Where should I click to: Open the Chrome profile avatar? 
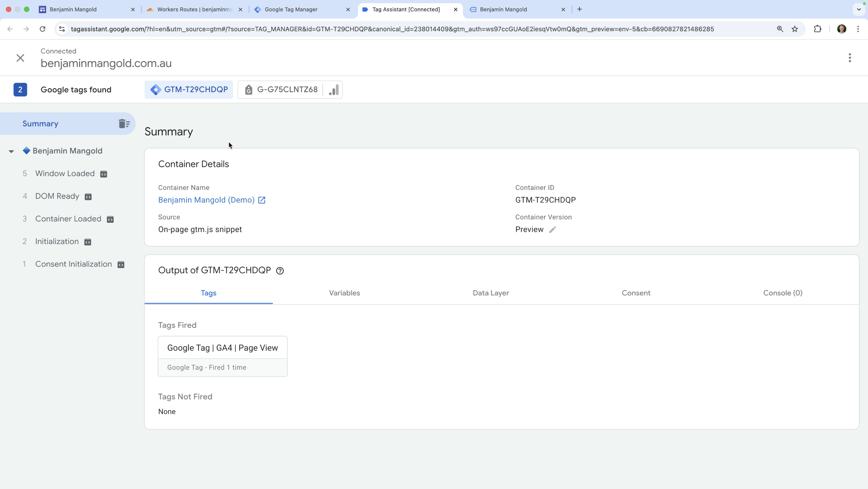(841, 29)
